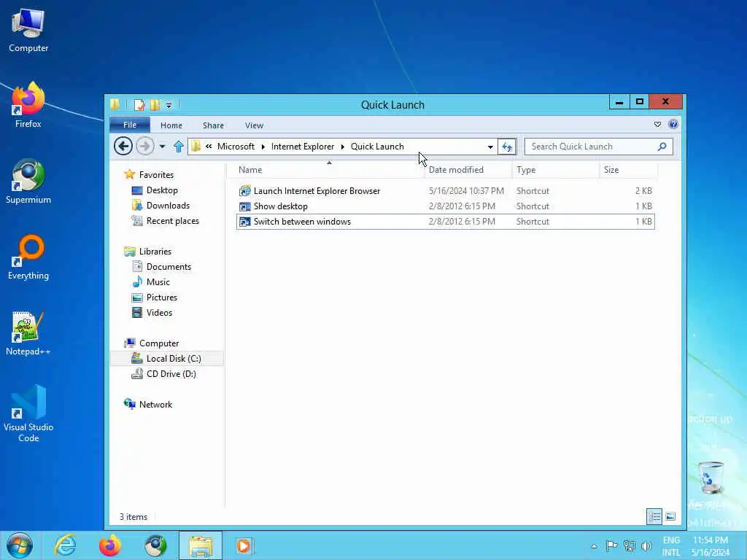Click Microsoft in the address breadcrumb
This screenshot has height=560, width=747.
[x=236, y=146]
